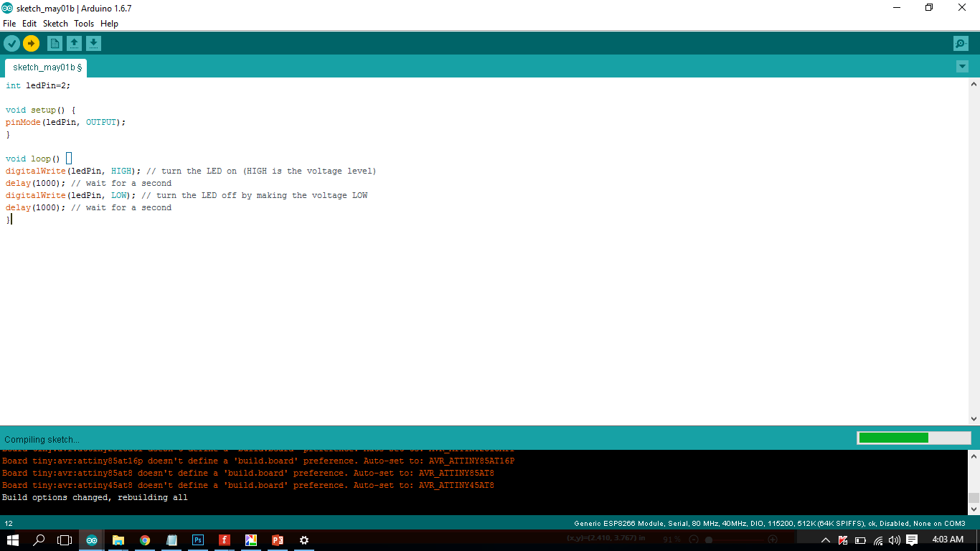Expand the tab options dropdown arrow
The width and height of the screenshot is (980, 551).
coord(962,67)
